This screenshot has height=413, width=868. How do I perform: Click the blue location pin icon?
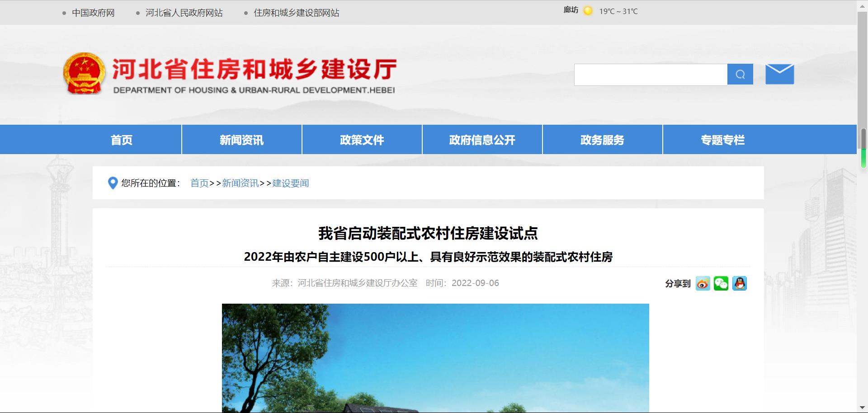pyautogui.click(x=113, y=183)
